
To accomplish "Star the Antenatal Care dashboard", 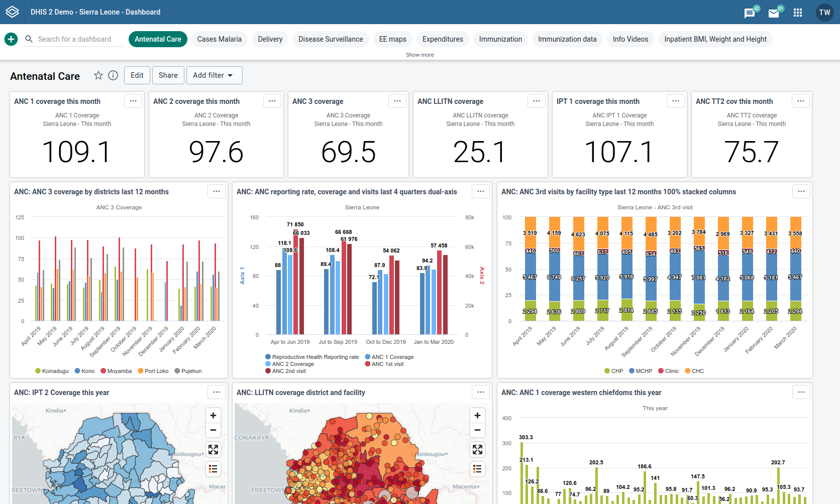I will pos(98,75).
